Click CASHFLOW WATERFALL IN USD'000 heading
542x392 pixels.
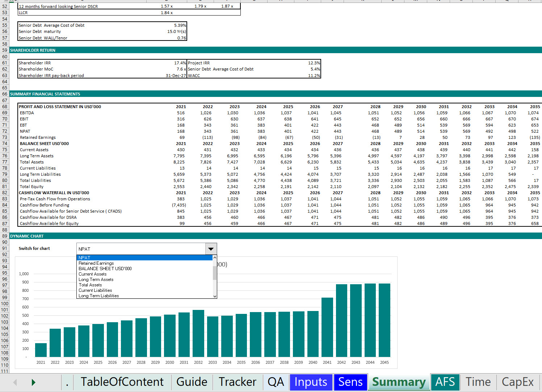click(x=54, y=193)
